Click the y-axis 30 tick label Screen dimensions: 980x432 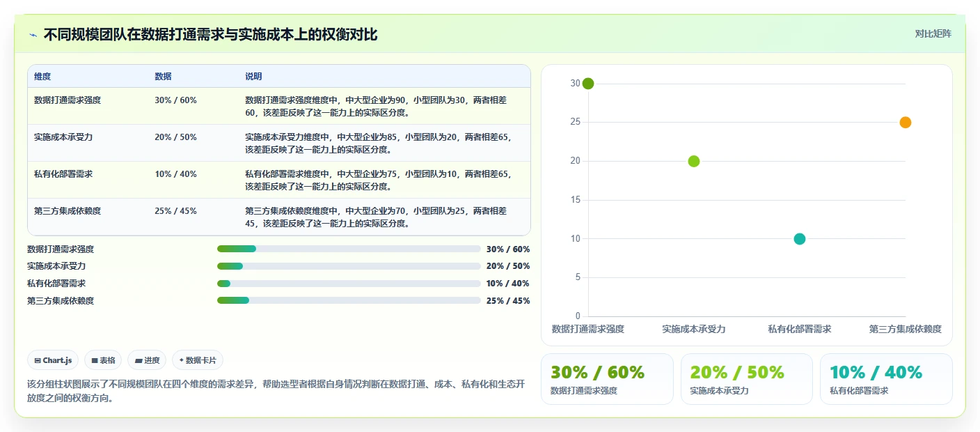pos(575,84)
